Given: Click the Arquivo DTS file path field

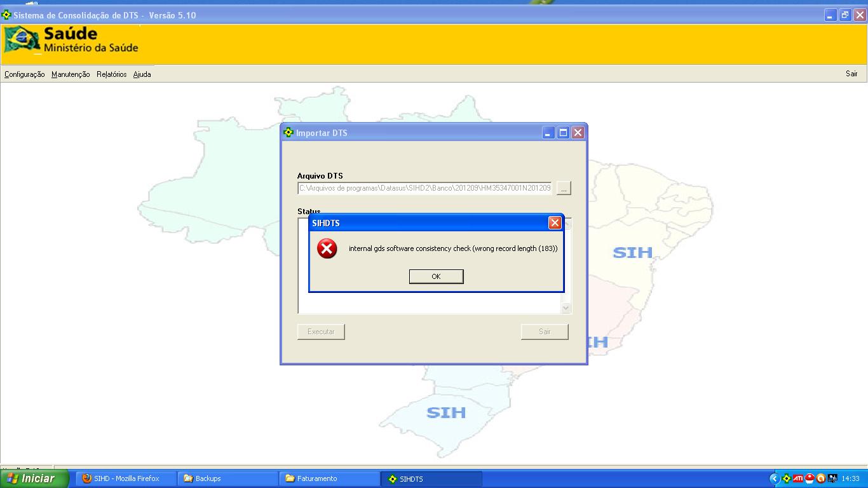Looking at the screenshot, I should pyautogui.click(x=424, y=188).
